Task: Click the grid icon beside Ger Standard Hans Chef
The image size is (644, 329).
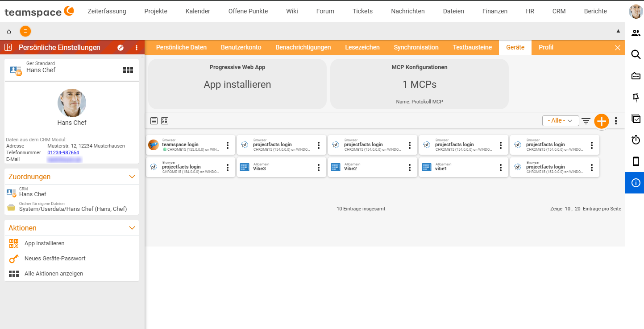Action: click(x=128, y=70)
